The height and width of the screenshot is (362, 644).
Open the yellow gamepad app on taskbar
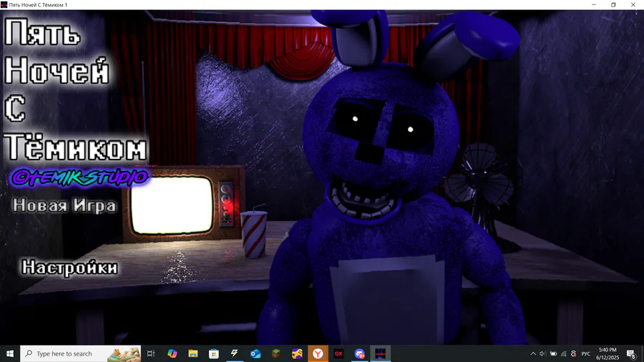[x=297, y=353]
